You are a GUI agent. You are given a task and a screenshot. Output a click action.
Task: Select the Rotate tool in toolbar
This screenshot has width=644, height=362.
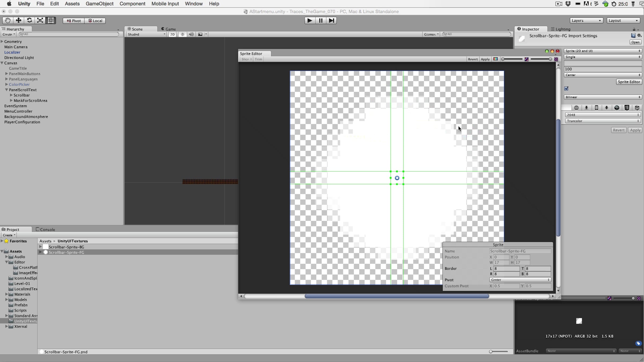tap(29, 20)
